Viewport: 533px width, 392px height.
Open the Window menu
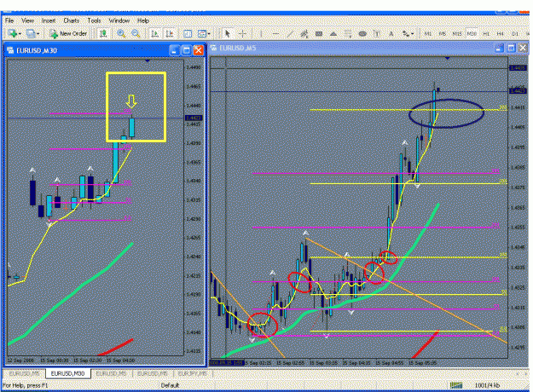[119, 20]
